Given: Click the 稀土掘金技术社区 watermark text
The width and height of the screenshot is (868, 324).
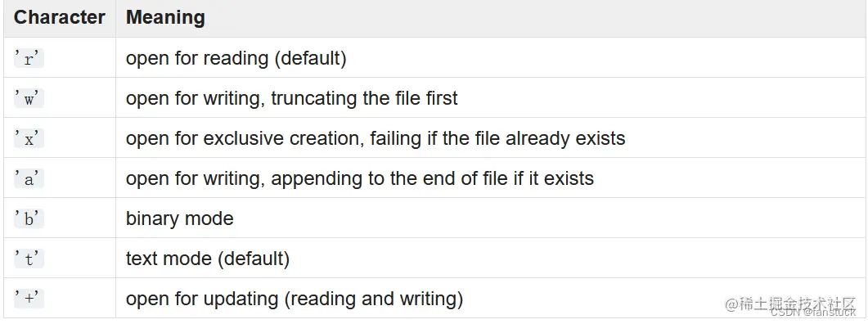Looking at the screenshot, I should (x=790, y=304).
